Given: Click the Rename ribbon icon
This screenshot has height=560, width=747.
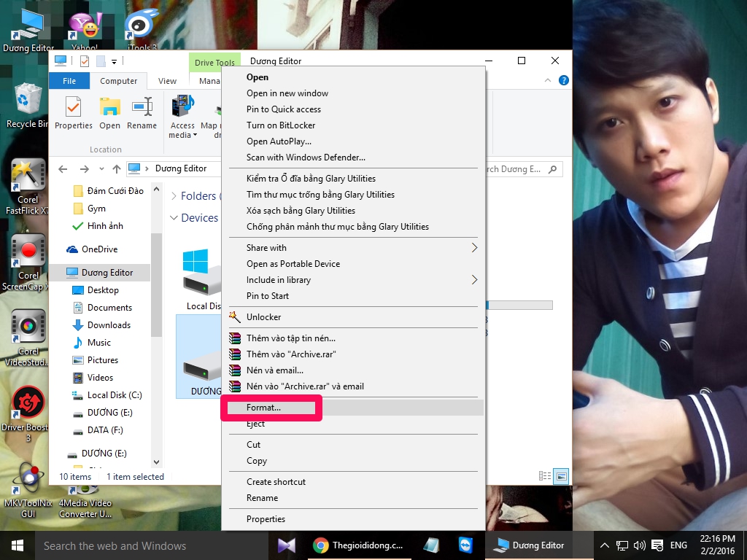Looking at the screenshot, I should 142,113.
